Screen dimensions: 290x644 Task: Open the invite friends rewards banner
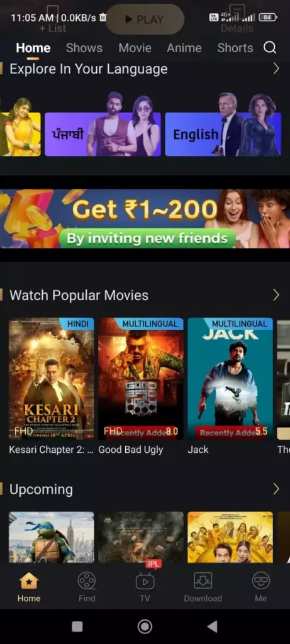coord(145,218)
